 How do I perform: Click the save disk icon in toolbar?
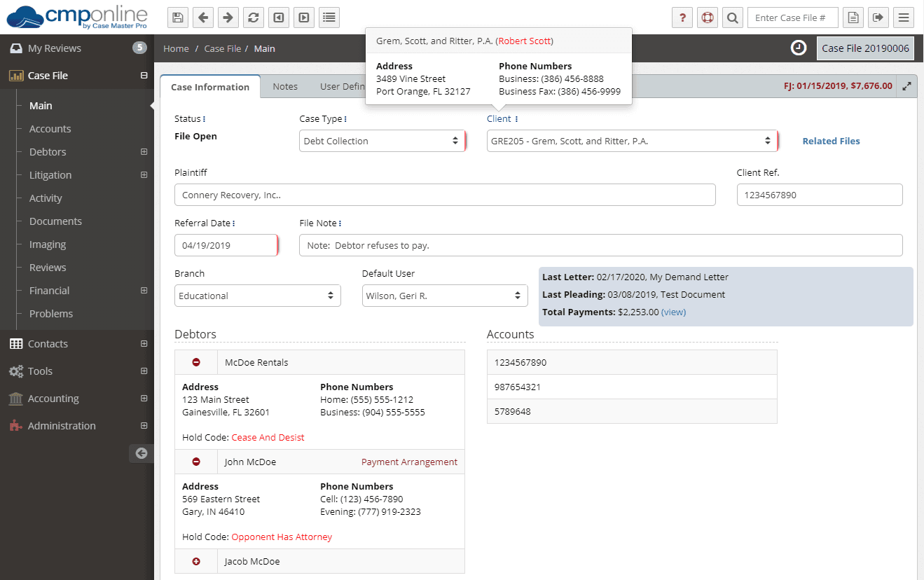point(178,18)
